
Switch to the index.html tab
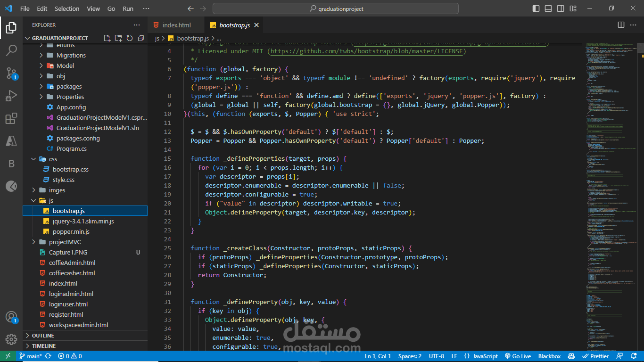(176, 25)
